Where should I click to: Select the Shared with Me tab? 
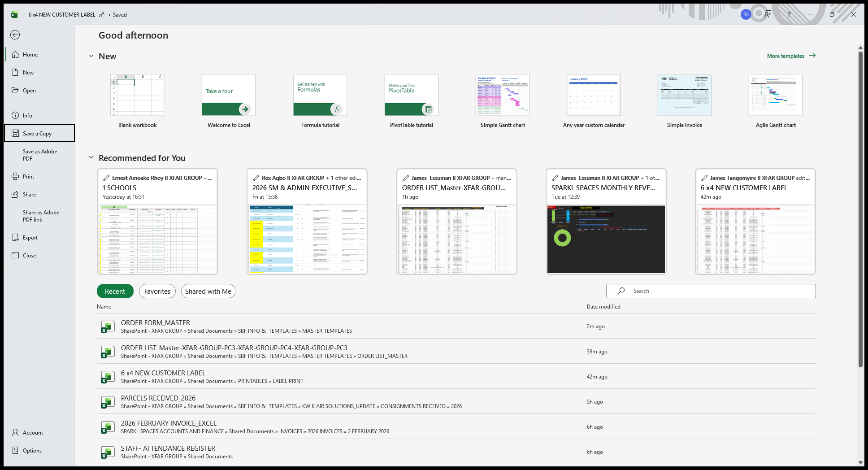click(208, 292)
